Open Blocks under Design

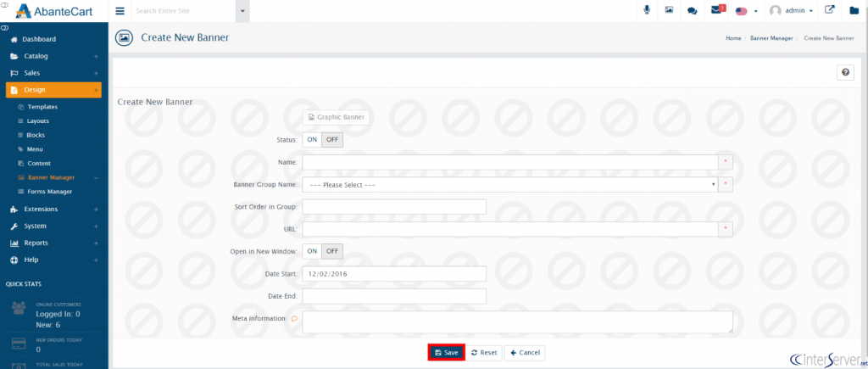pos(36,135)
